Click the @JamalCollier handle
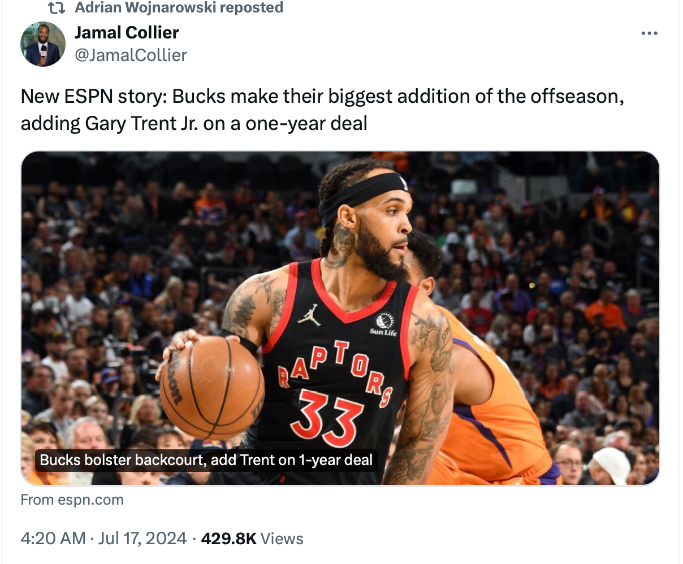 coord(130,55)
